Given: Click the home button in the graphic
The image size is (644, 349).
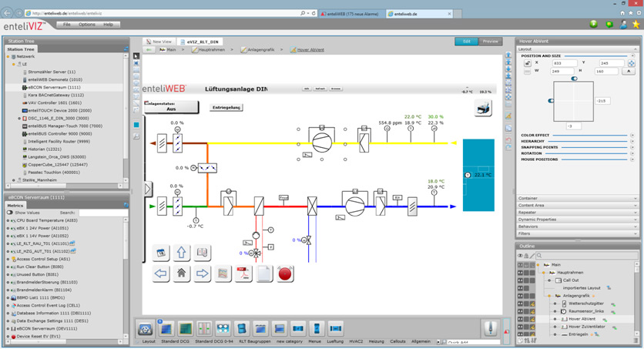Looking at the screenshot, I should pos(181,273).
